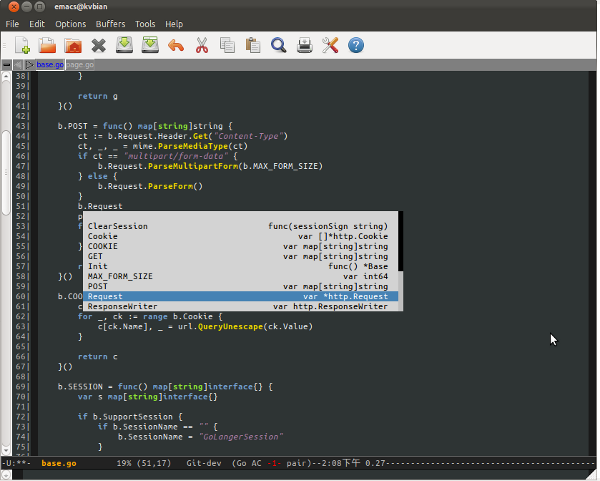Click the Print buffer icon
600x481 pixels.
305,45
